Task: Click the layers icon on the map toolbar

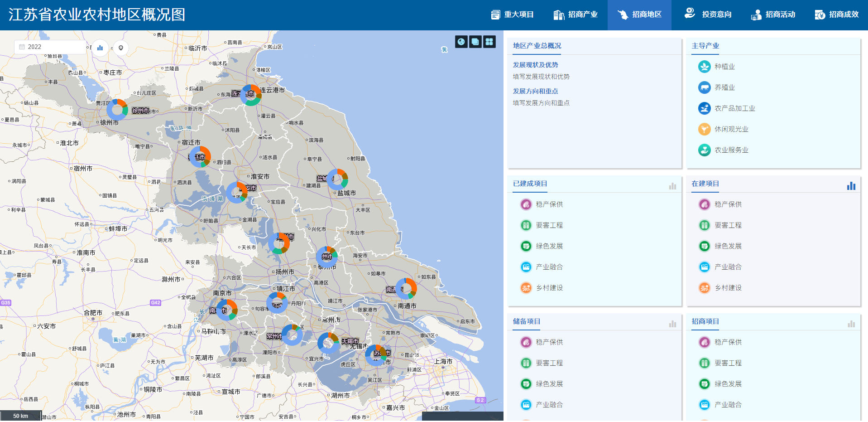Action: click(475, 42)
